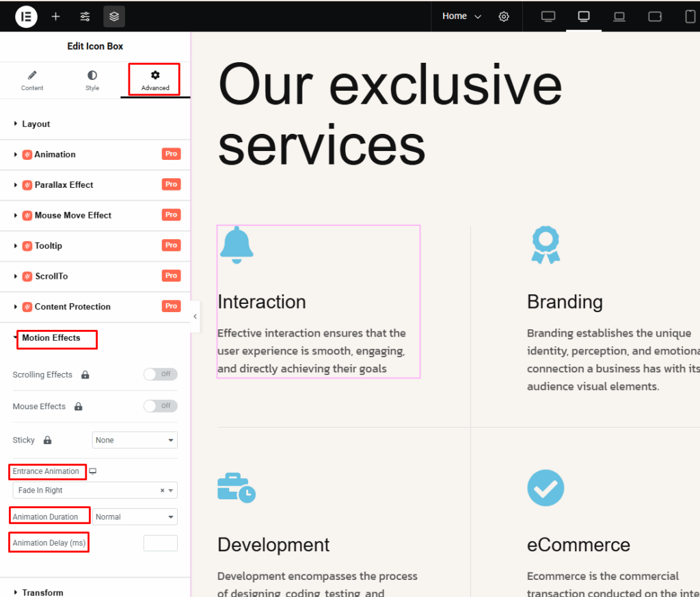Open the Home page selector

point(461,16)
